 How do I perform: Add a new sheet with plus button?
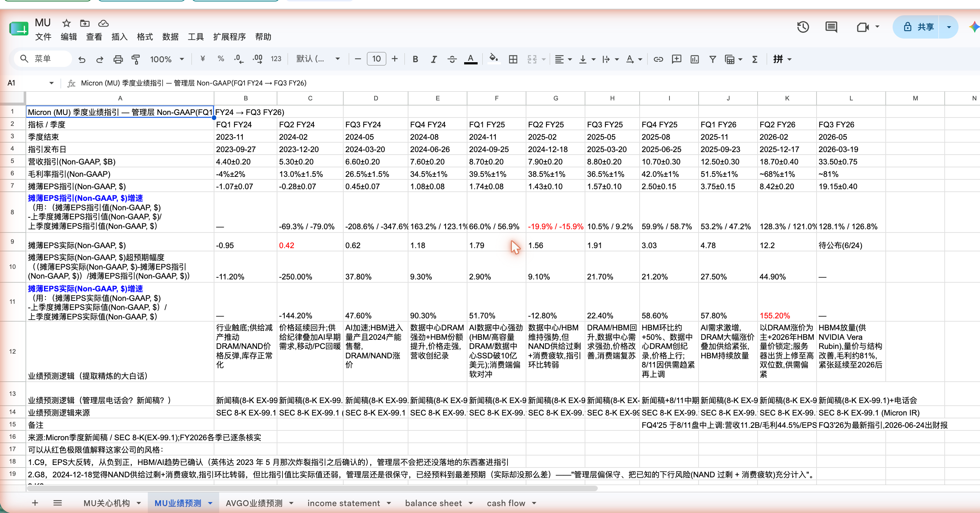35,503
